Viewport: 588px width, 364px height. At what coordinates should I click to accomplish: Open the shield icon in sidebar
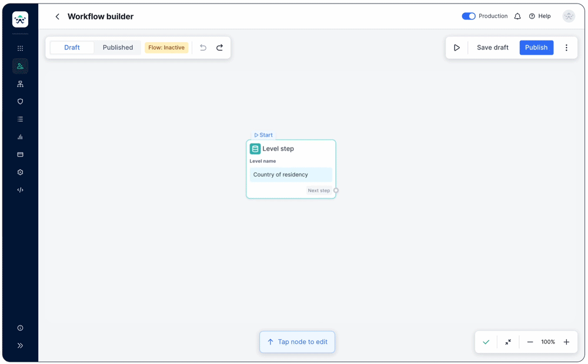(x=20, y=102)
